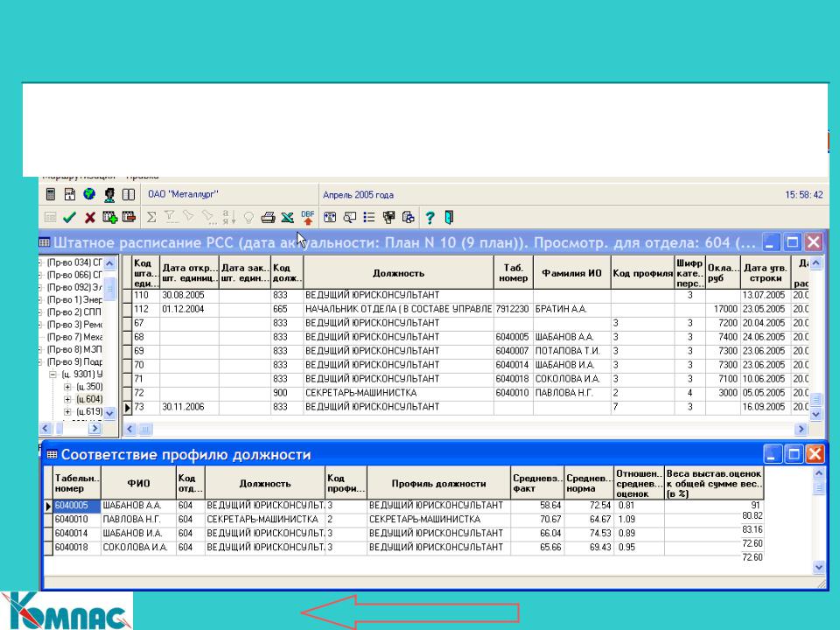Select СОКОЛОВА И.А. in lower window

coord(138,547)
